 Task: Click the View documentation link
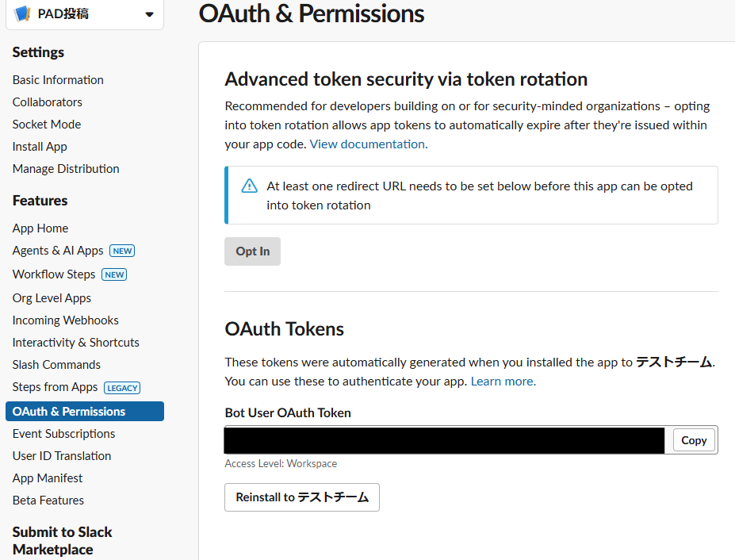click(369, 144)
